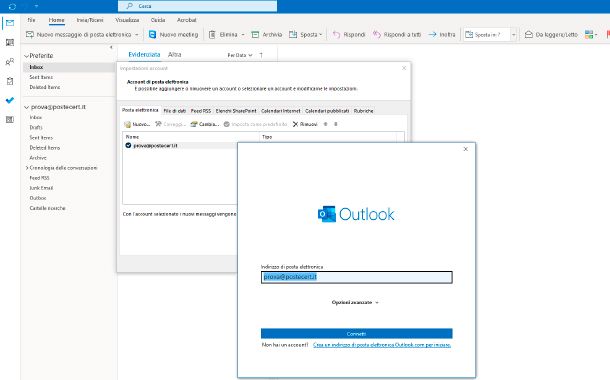Expand the new message dropdown arrow
This screenshot has width=610, height=380.
(137, 35)
